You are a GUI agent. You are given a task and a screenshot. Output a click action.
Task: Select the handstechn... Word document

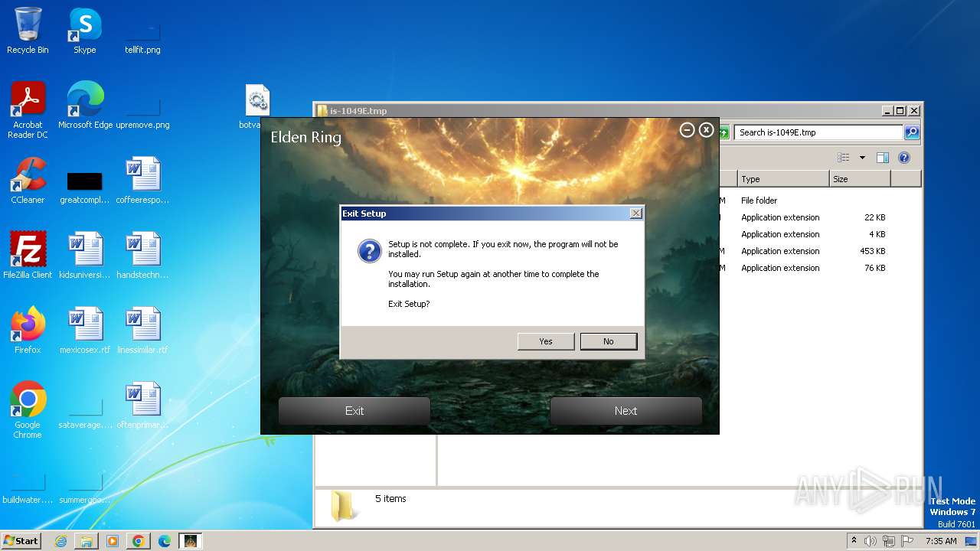click(x=142, y=256)
